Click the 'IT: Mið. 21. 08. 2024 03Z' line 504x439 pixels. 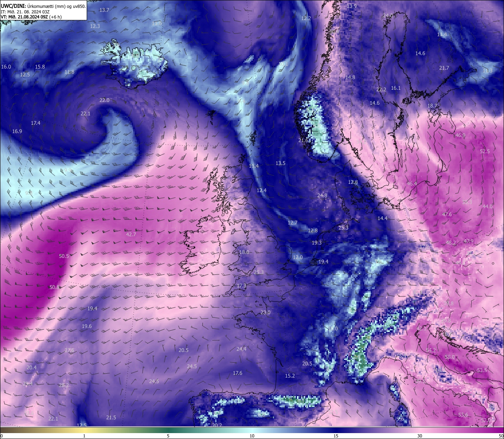25,12
